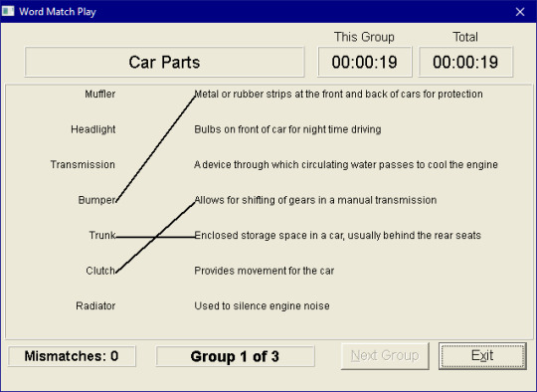The image size is (537, 392).
Task: Click the Car Parts category title
Action: [164, 62]
